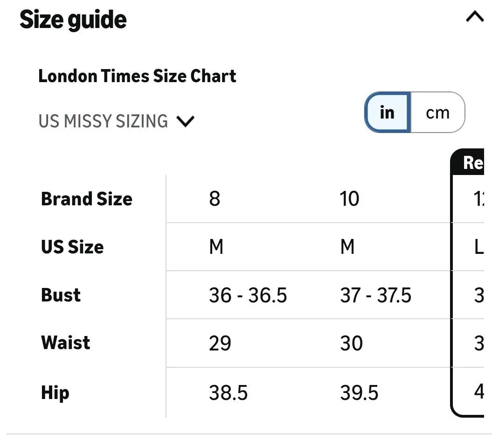The height and width of the screenshot is (448, 492).
Task: Click bust value 36 - 36.5
Action: (248, 295)
